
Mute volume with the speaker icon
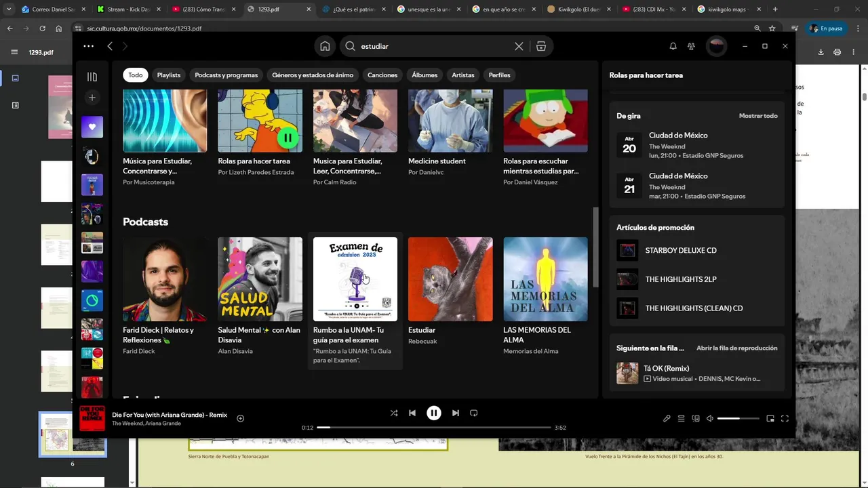pos(710,418)
